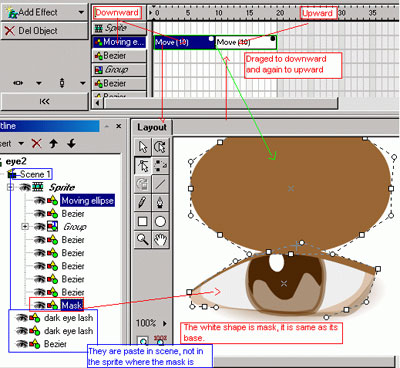Select the white Move (10) effect block
The image size is (400, 368).
pos(246,42)
